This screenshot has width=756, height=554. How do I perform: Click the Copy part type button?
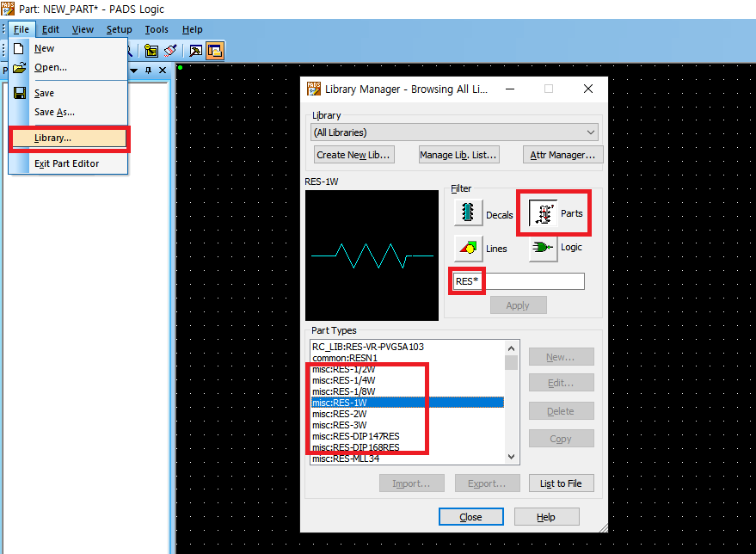click(x=561, y=439)
